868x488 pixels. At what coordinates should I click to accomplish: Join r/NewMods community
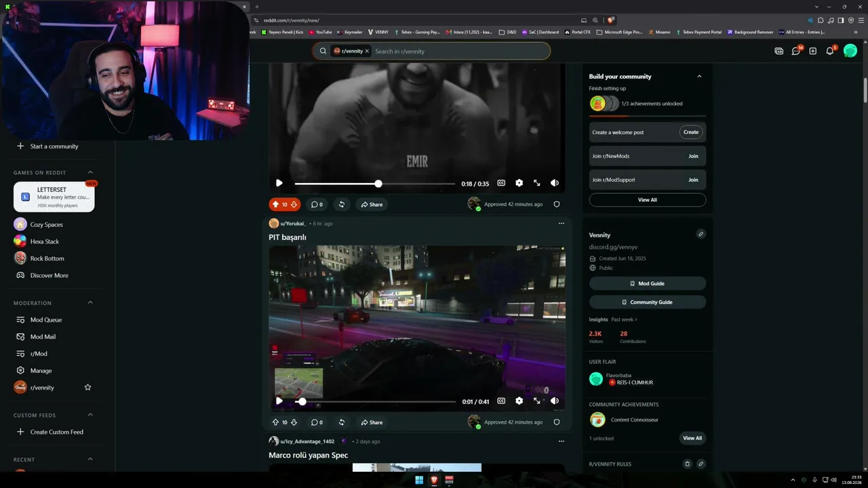pos(693,156)
